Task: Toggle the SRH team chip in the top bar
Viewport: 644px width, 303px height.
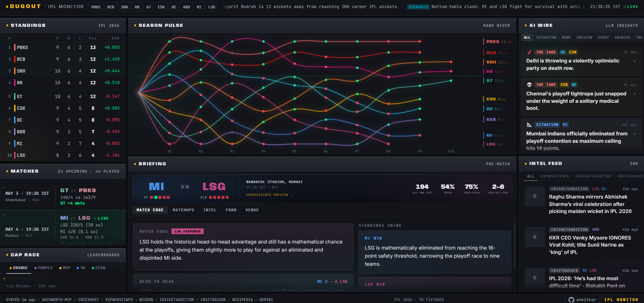Action: click(125, 7)
